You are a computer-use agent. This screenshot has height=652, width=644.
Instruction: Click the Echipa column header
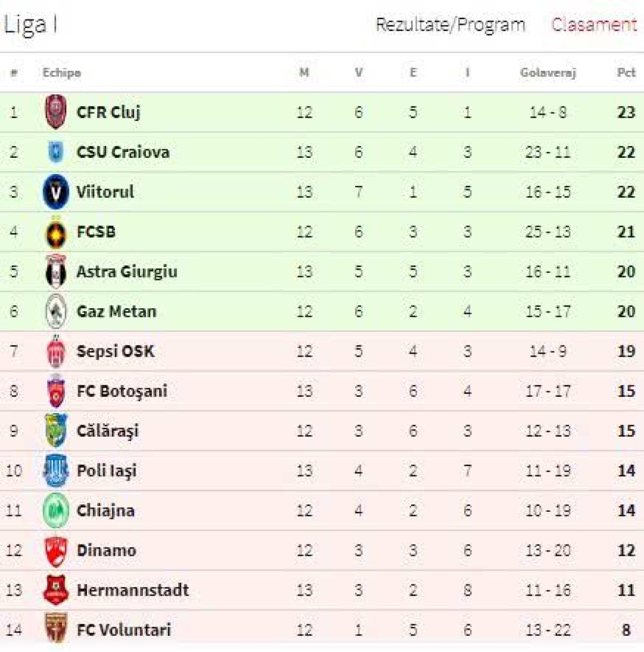point(62,73)
